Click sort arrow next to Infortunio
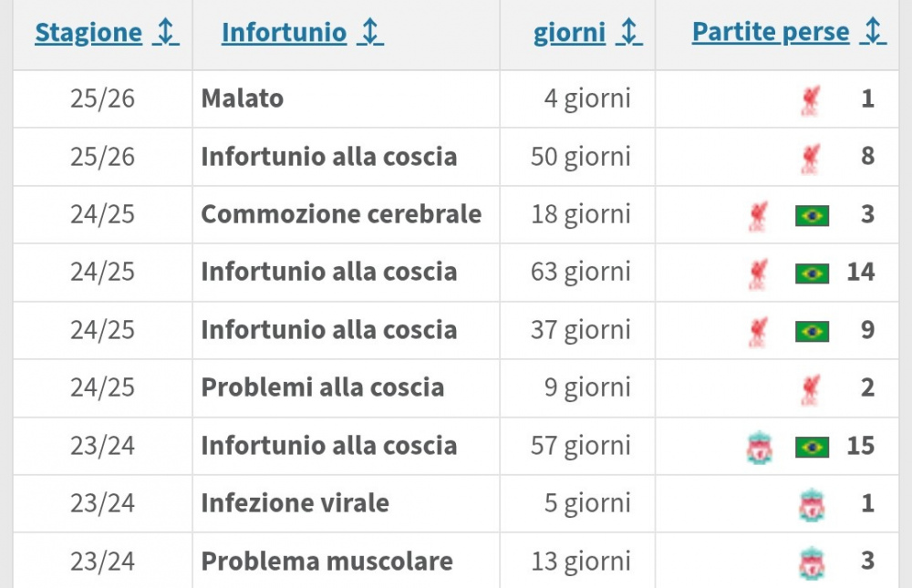 tap(370, 33)
